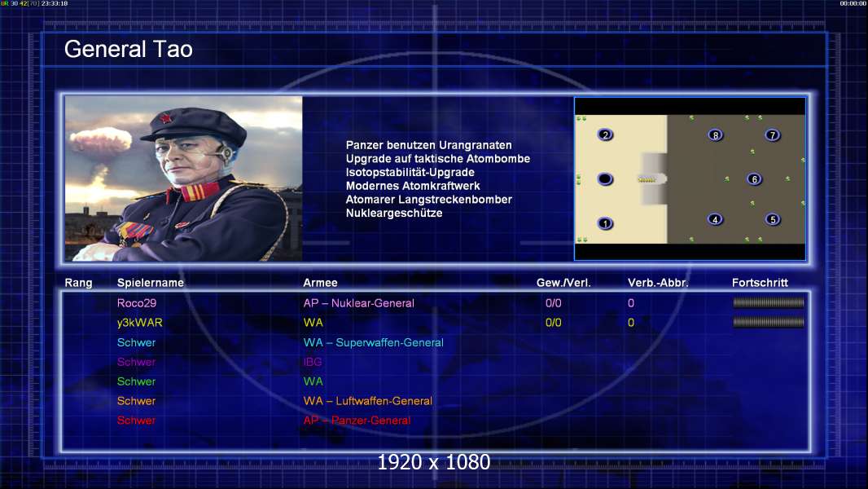Select start position 8 on the map
The width and height of the screenshot is (868, 489).
pos(715,134)
